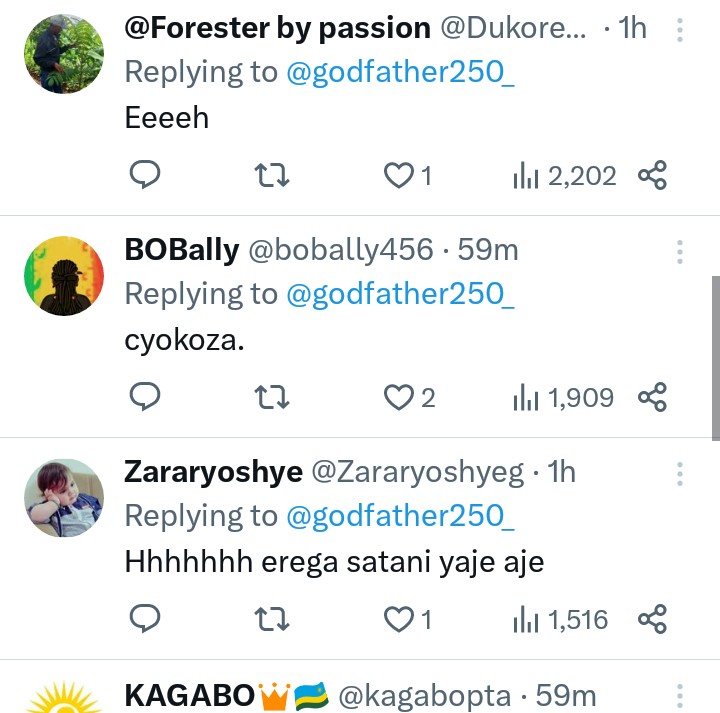Retweet Zararyoshye's reply
Screen dimensions: 720x713
(272, 620)
